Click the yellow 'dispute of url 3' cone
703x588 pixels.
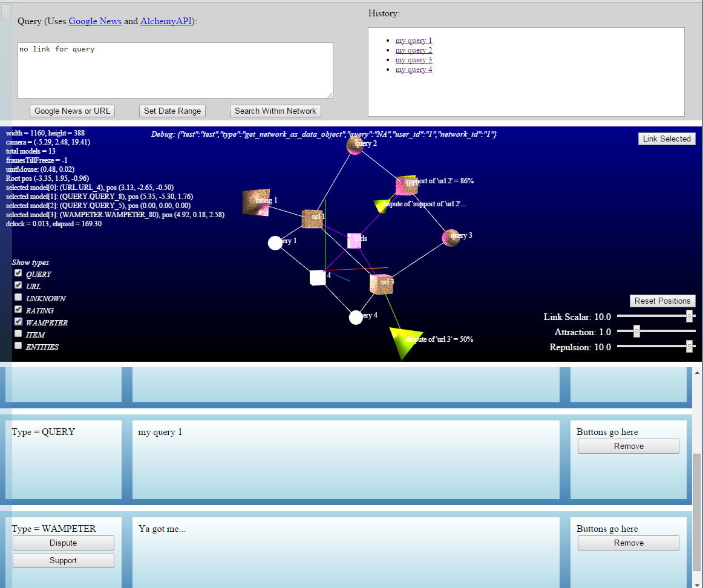[400, 342]
